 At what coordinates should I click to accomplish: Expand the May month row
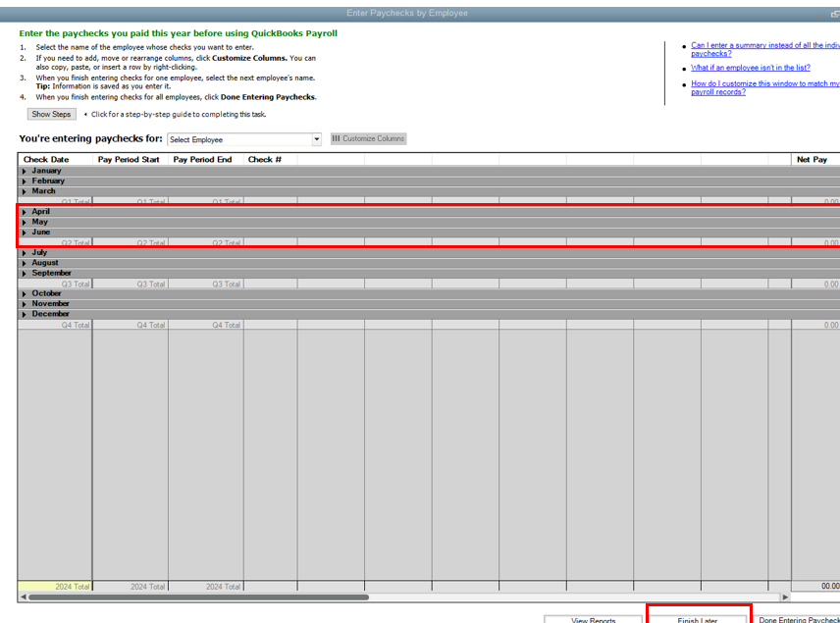coord(25,223)
